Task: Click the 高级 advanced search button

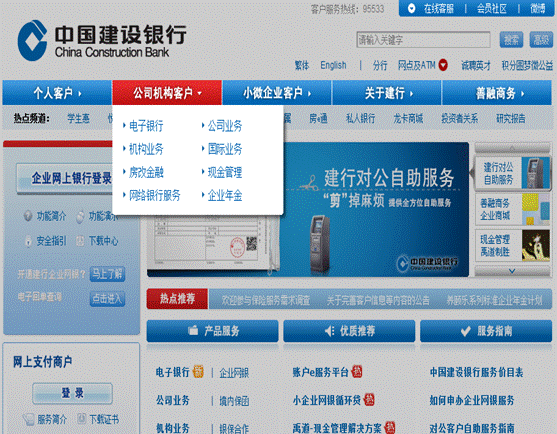Action: point(541,39)
